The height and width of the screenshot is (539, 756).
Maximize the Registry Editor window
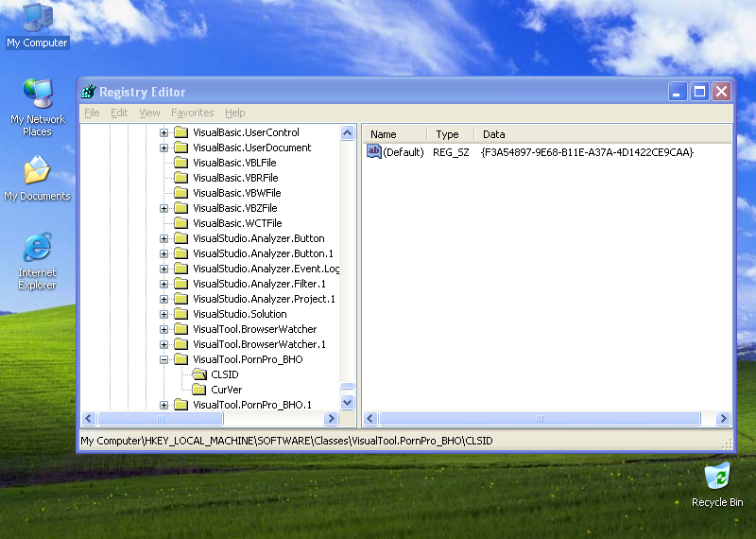(x=699, y=91)
